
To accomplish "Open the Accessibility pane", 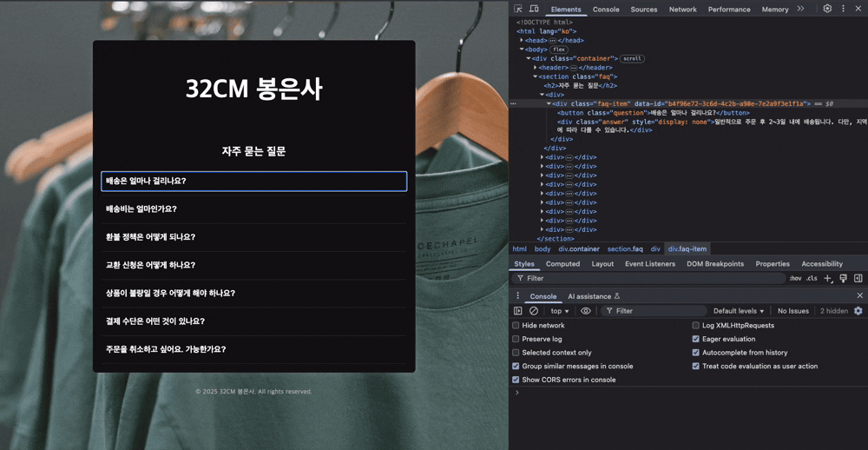I will pyautogui.click(x=822, y=264).
